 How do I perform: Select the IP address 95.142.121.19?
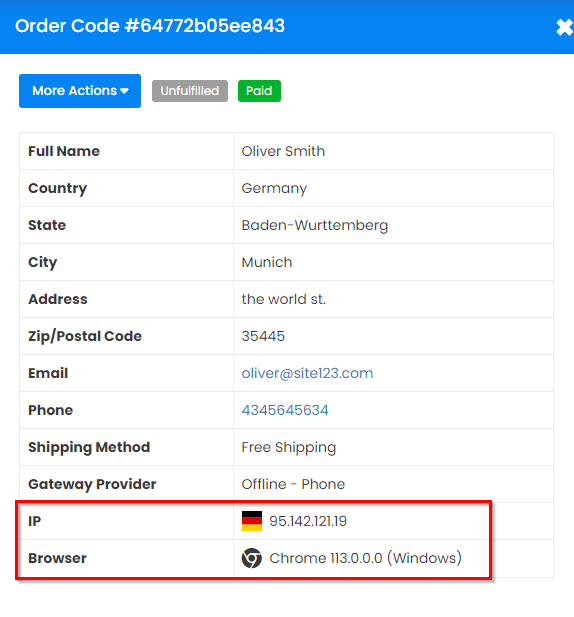[x=308, y=521]
